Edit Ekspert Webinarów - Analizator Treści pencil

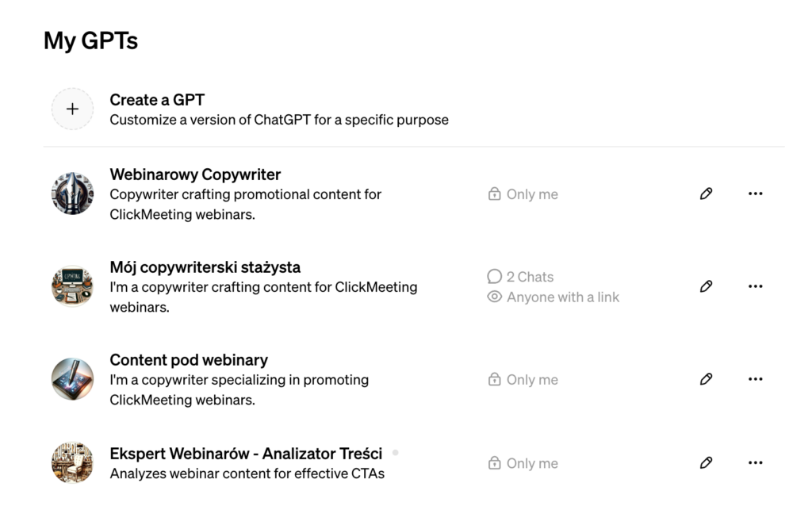706,462
